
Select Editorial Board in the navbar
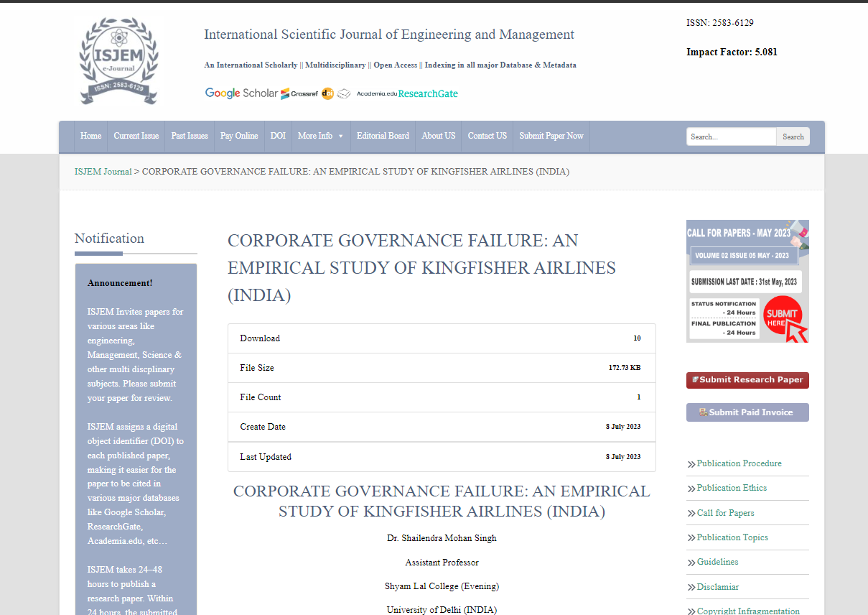[x=383, y=136]
